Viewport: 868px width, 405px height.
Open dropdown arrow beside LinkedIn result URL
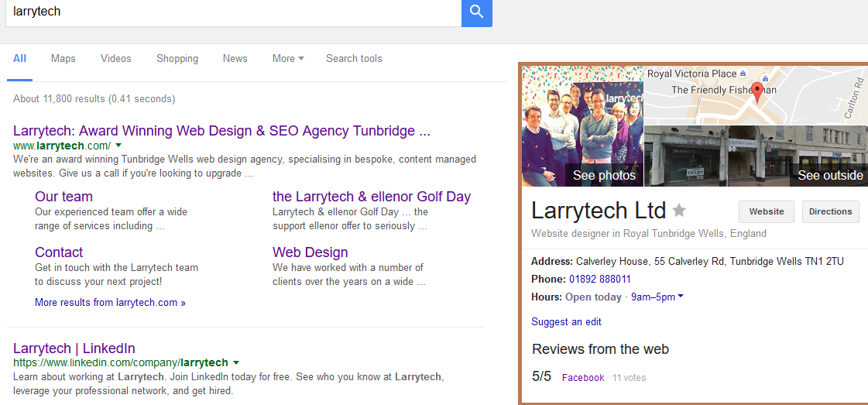(x=236, y=363)
